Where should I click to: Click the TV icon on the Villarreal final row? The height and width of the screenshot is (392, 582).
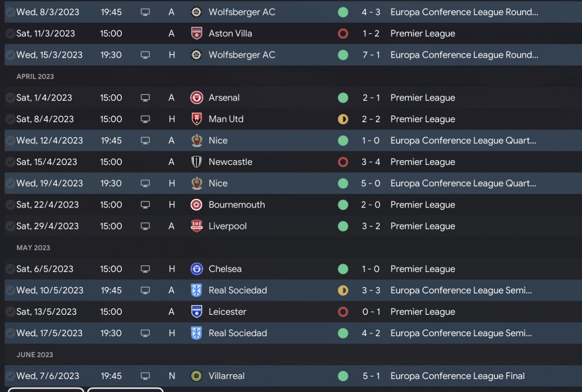(145, 376)
